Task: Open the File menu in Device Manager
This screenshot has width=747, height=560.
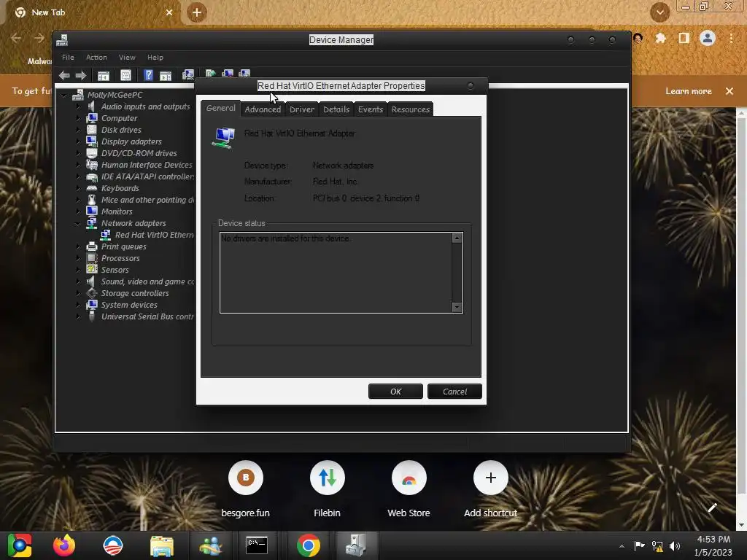Action: (x=68, y=57)
